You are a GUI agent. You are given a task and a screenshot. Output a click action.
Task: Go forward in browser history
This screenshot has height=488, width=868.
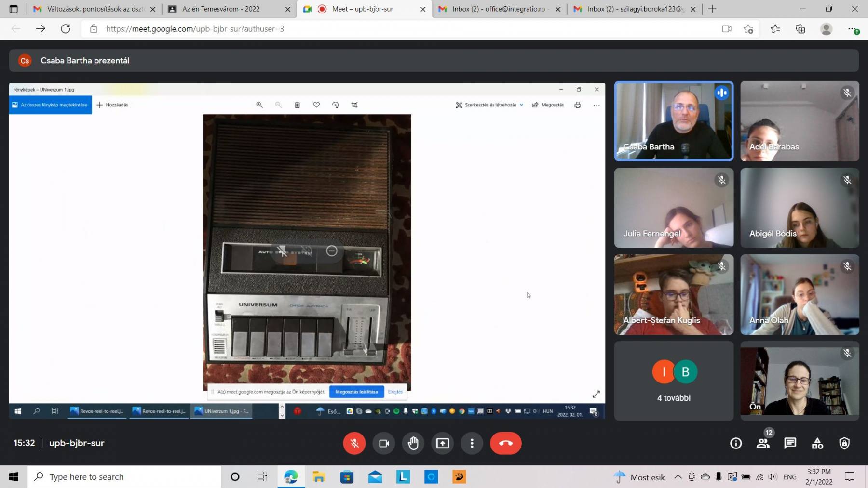(41, 29)
